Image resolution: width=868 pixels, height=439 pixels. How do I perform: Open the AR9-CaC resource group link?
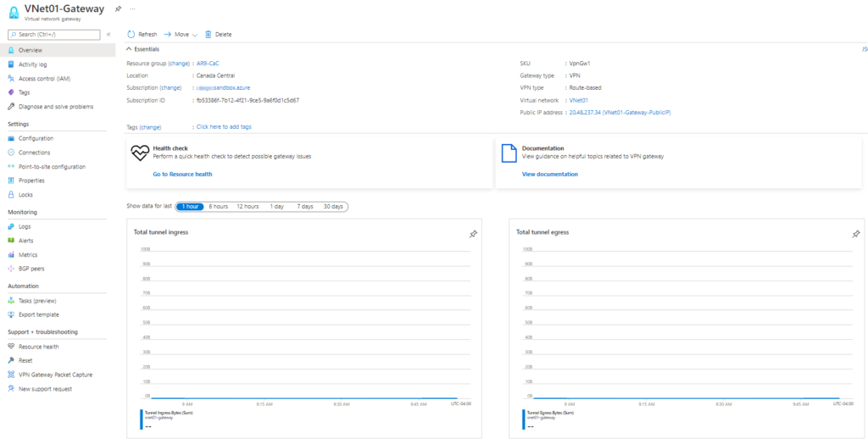(208, 64)
